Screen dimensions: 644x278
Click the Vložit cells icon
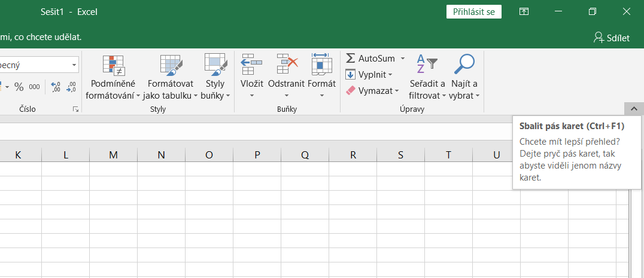[x=252, y=65]
